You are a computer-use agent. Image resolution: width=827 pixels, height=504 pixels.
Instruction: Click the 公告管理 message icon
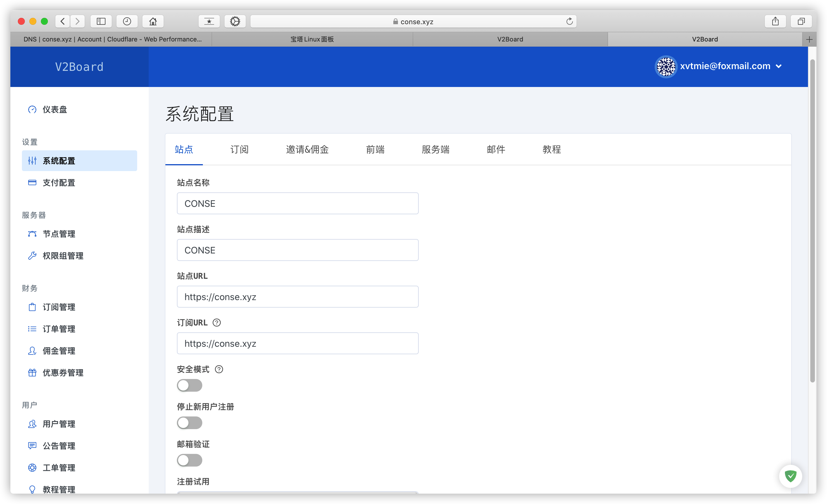pyautogui.click(x=32, y=446)
